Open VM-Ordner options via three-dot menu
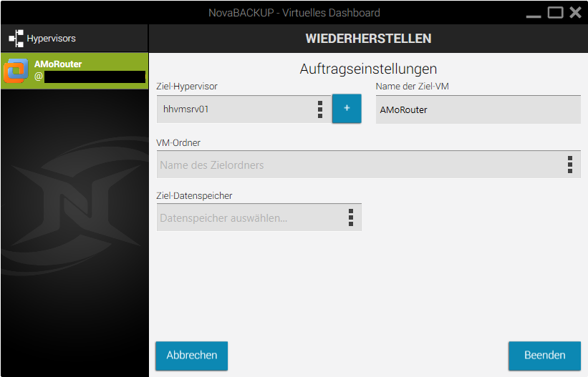The height and width of the screenshot is (377, 588). 570,165
